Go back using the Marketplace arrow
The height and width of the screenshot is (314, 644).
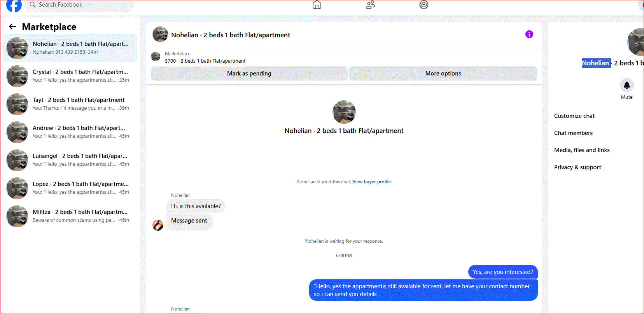click(x=12, y=26)
